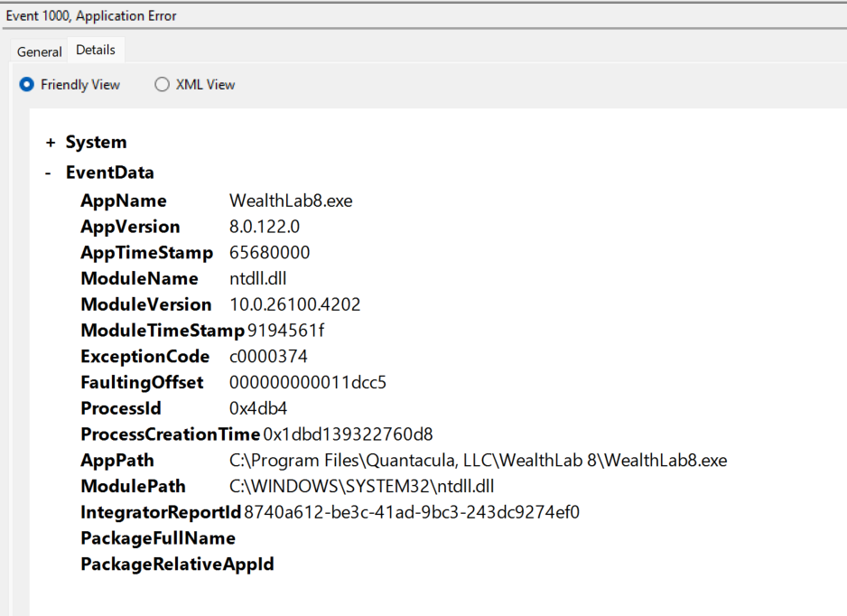Select the IntegratorReportId GUID value
847x616 pixels.
pyautogui.click(x=411, y=513)
